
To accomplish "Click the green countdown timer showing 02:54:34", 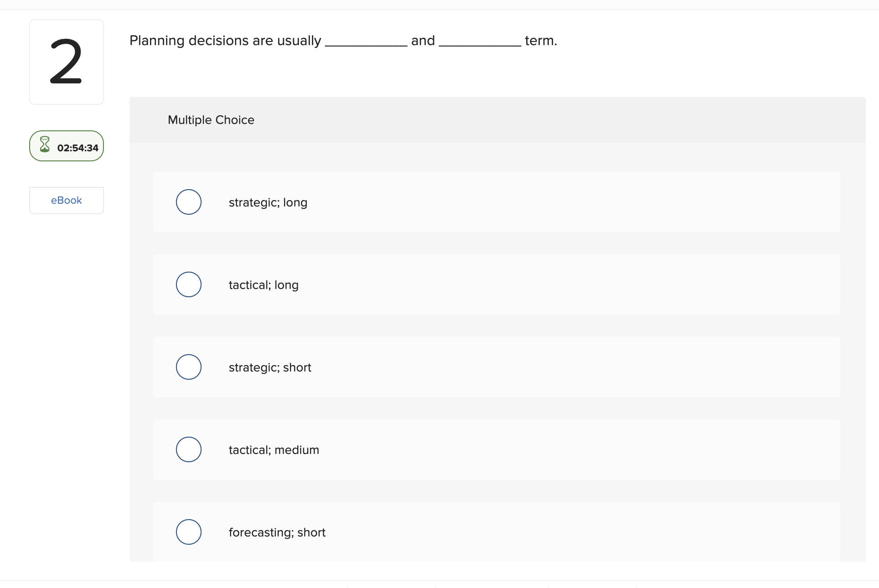I will 66,146.
